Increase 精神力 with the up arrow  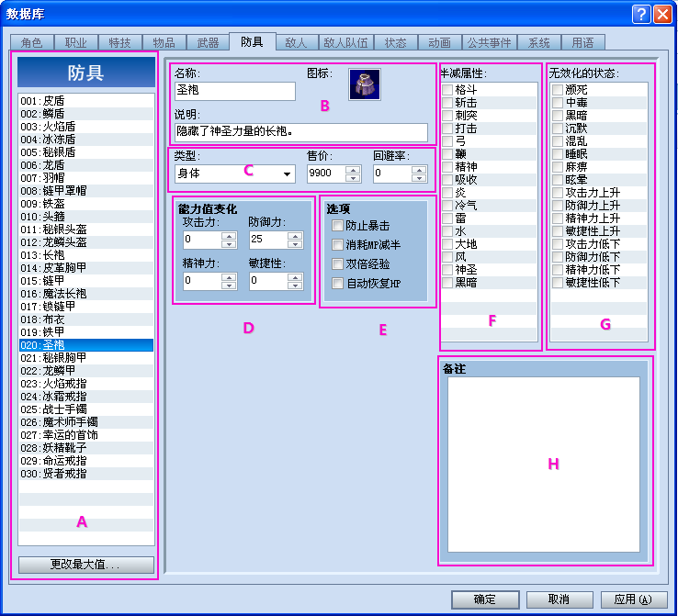(229, 277)
